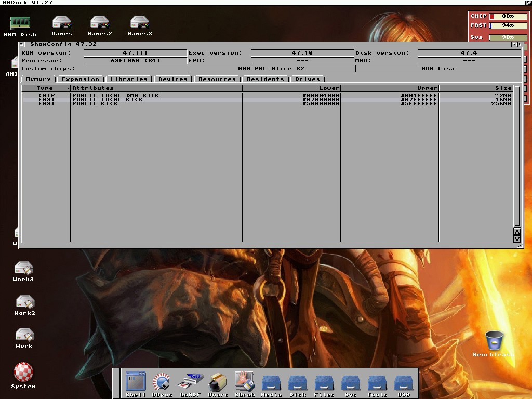Click the Sys usage gauge
The width and height of the screenshot is (532, 399).
(508, 37)
